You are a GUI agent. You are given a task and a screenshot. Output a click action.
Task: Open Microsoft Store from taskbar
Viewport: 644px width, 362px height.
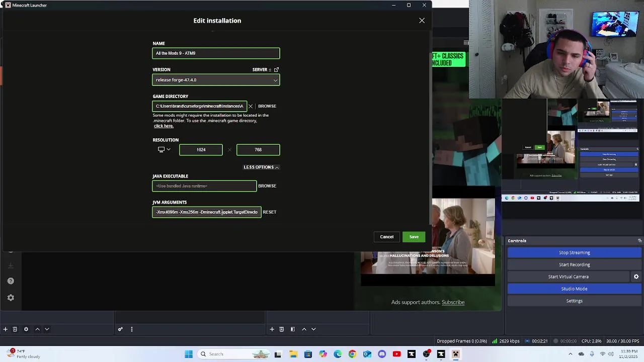click(308, 354)
